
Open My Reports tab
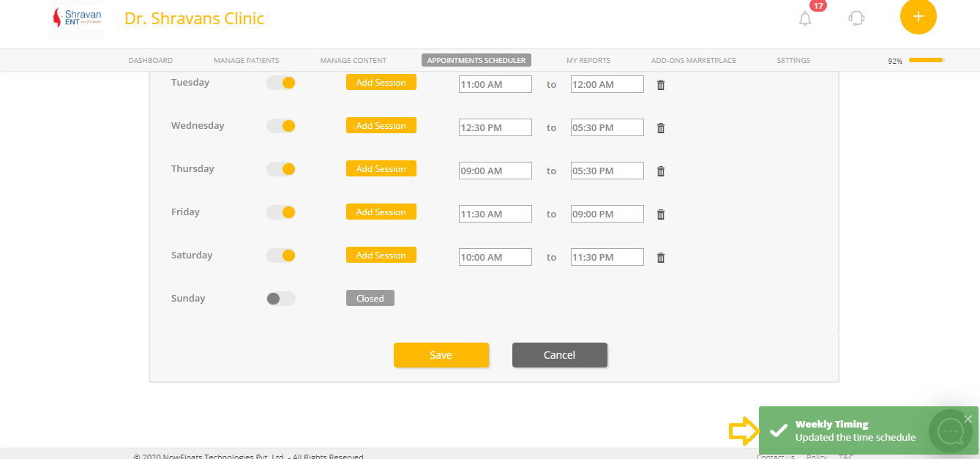click(x=588, y=61)
